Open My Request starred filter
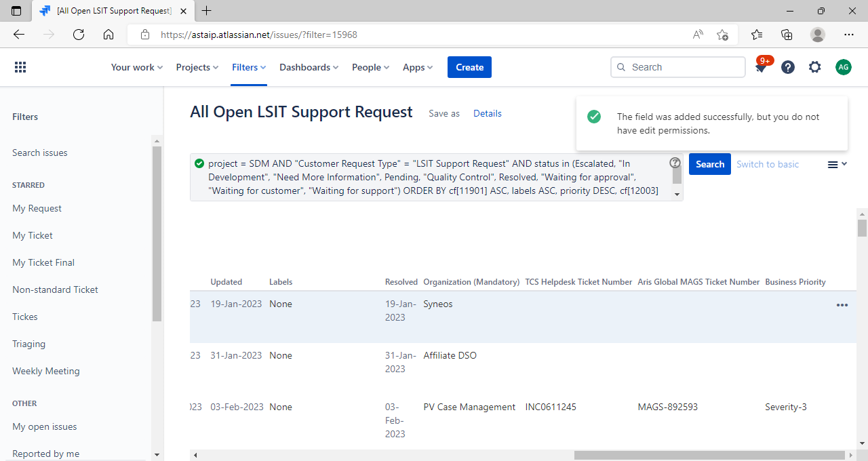This screenshot has width=868, height=461. click(37, 208)
